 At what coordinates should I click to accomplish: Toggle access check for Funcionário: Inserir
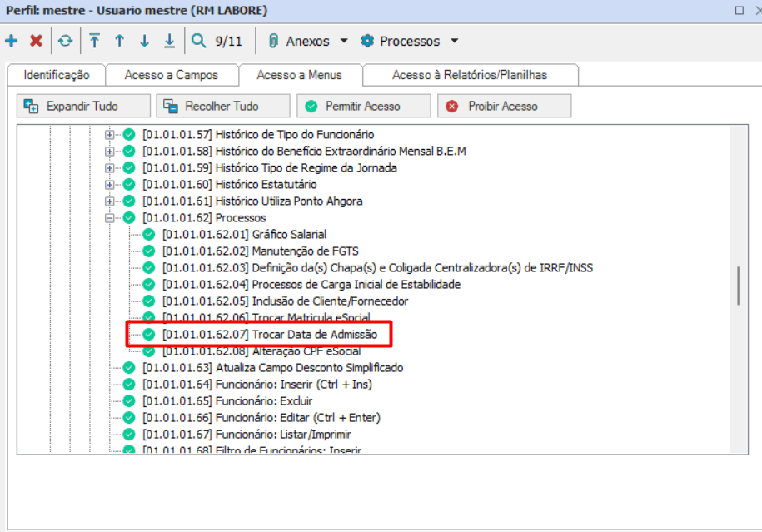click(129, 385)
